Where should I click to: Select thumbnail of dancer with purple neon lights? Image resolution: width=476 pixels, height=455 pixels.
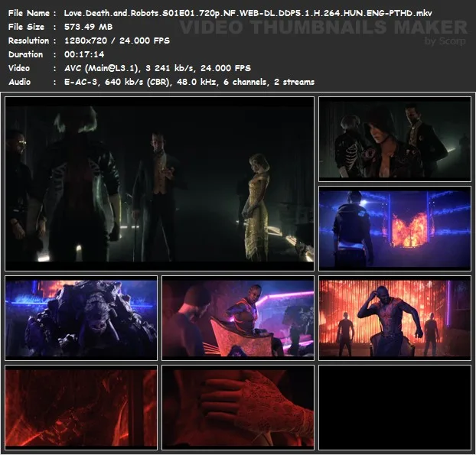[x=238, y=318]
